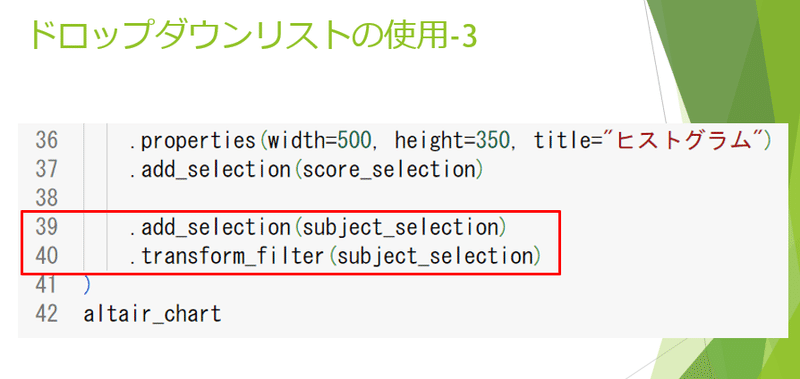The image size is (800, 379).
Task: Click line number 42
Action: [x=46, y=313]
